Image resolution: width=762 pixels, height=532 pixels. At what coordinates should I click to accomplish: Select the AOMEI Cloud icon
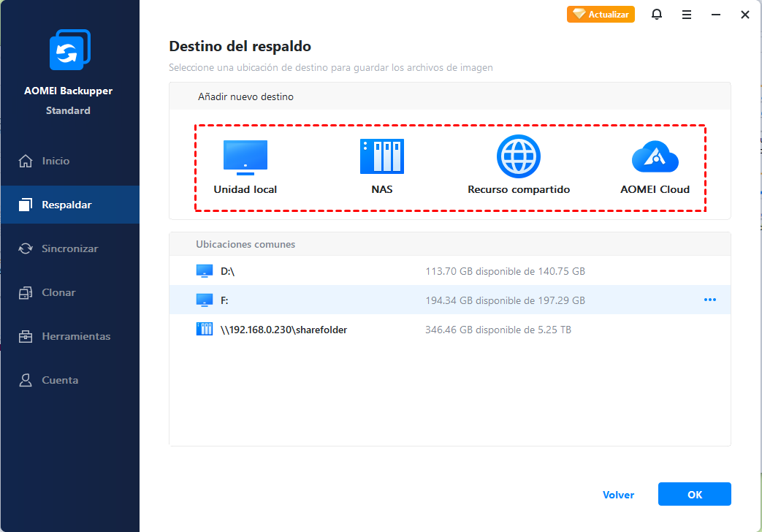tap(655, 156)
